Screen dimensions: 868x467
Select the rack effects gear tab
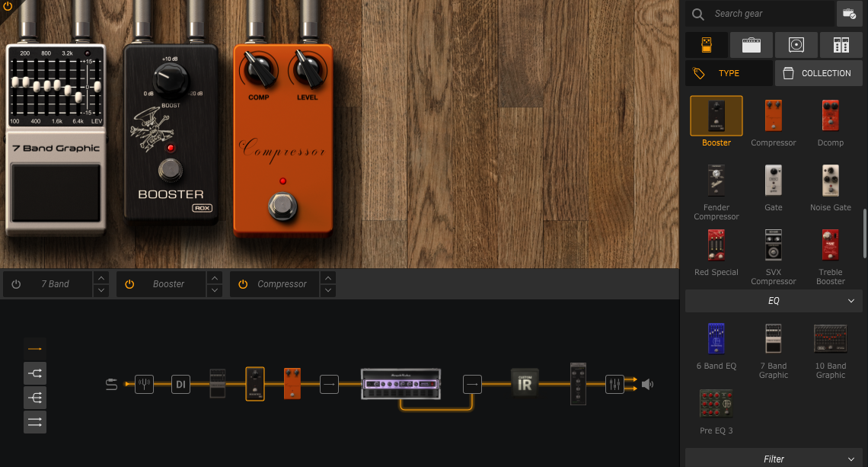(x=841, y=45)
